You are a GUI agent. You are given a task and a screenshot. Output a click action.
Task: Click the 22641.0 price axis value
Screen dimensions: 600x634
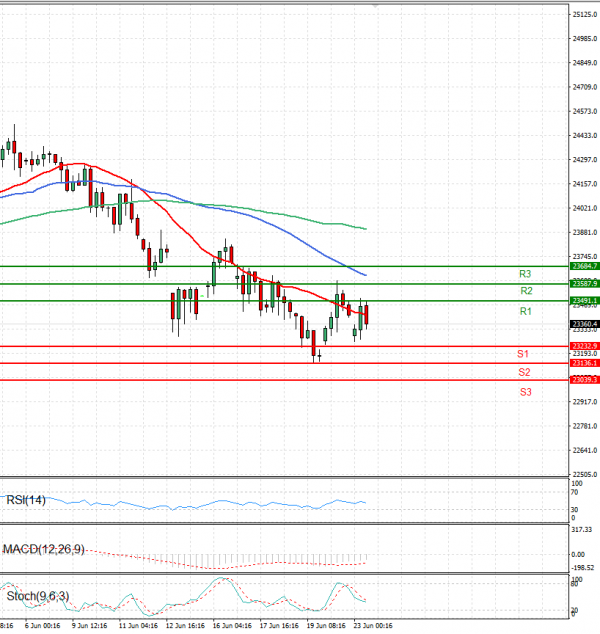pyautogui.click(x=585, y=450)
